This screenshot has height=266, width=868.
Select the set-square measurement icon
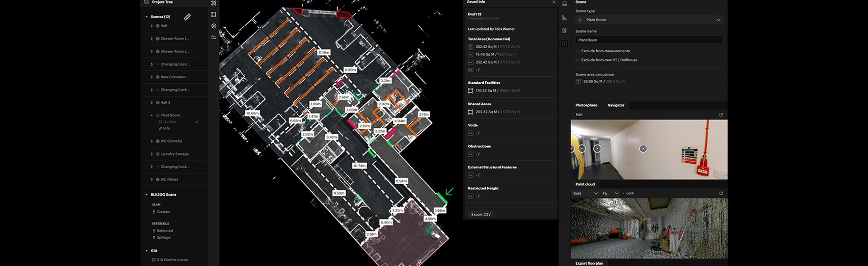coord(564,18)
